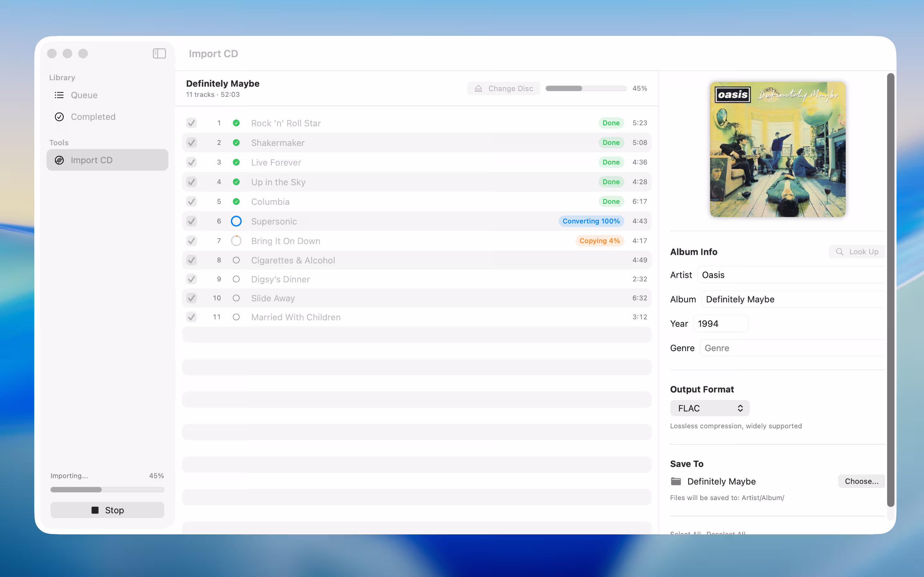Click the eject icon on Change Disc

coord(478,88)
